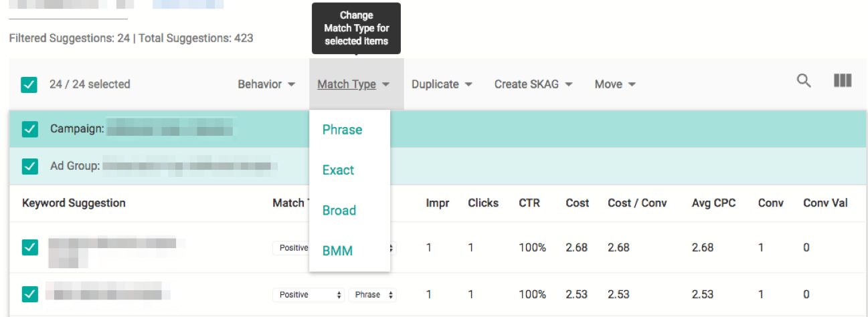
Task: Open the Create SKAG dropdown
Action: click(x=533, y=84)
